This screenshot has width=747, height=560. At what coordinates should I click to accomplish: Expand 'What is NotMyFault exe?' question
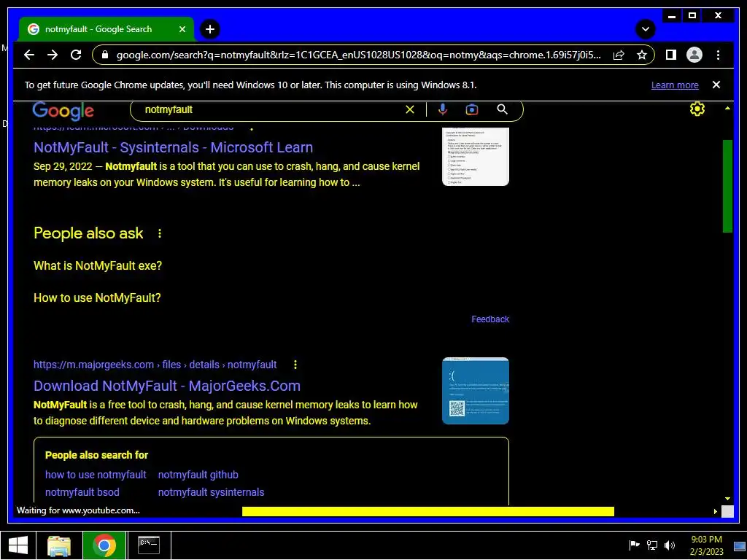pyautogui.click(x=98, y=265)
